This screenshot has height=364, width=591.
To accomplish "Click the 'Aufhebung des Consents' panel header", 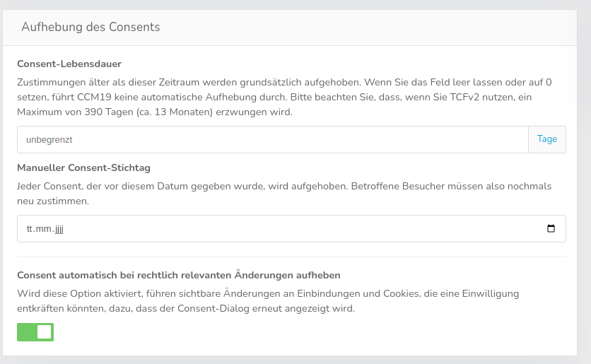I will [x=90, y=28].
